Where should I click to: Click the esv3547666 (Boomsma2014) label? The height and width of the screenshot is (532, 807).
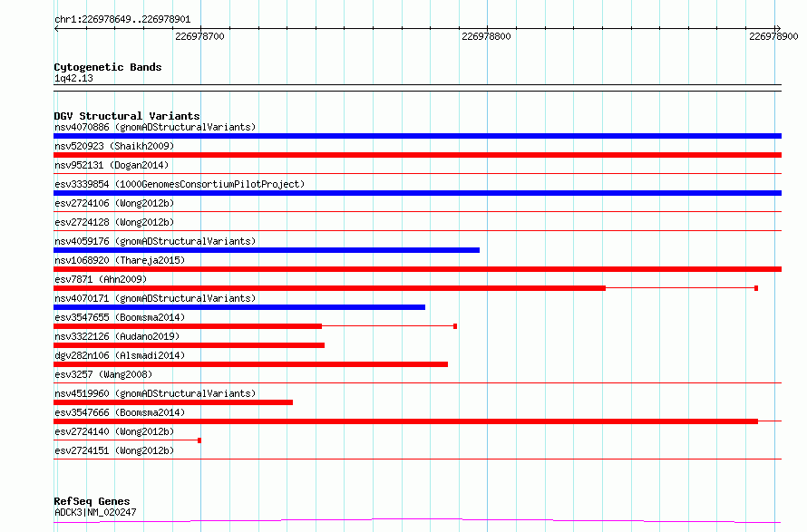120,412
